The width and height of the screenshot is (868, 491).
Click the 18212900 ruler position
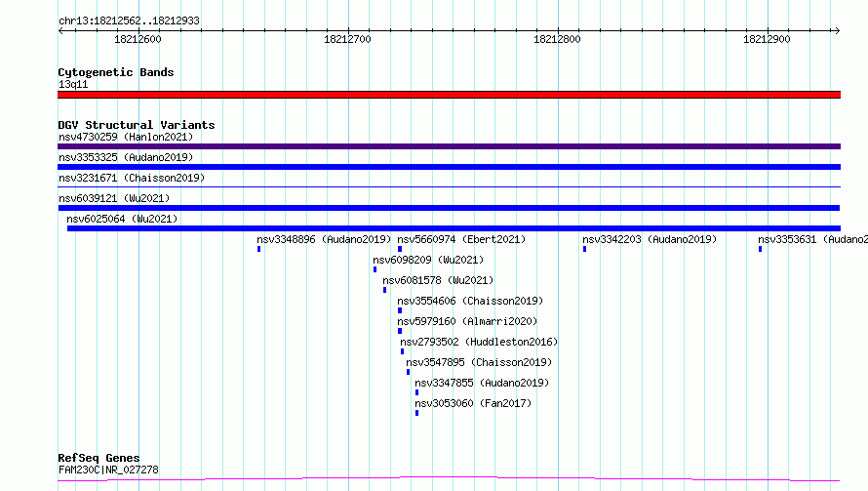pos(768,39)
